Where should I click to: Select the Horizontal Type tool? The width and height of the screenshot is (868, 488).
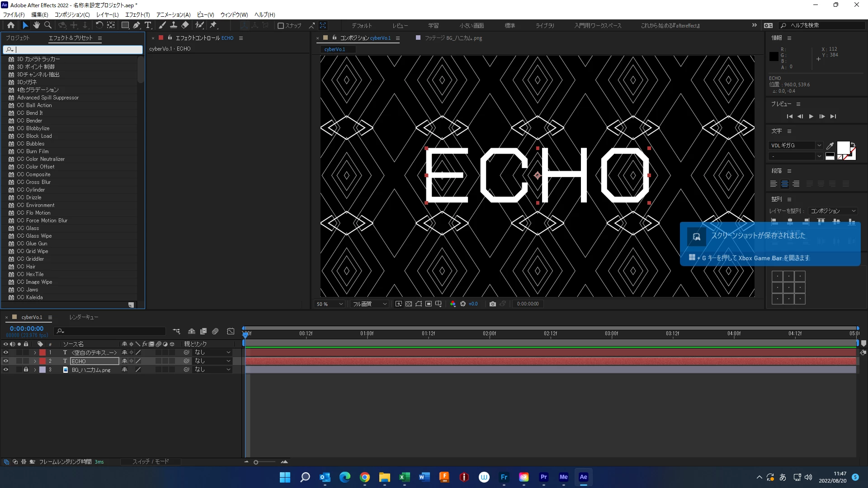(148, 25)
